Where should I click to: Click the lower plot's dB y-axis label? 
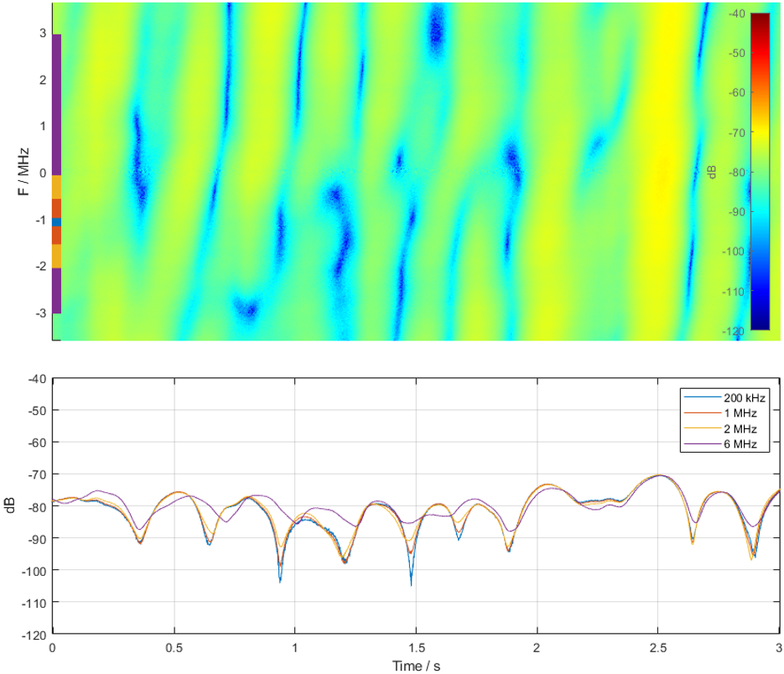[10, 506]
